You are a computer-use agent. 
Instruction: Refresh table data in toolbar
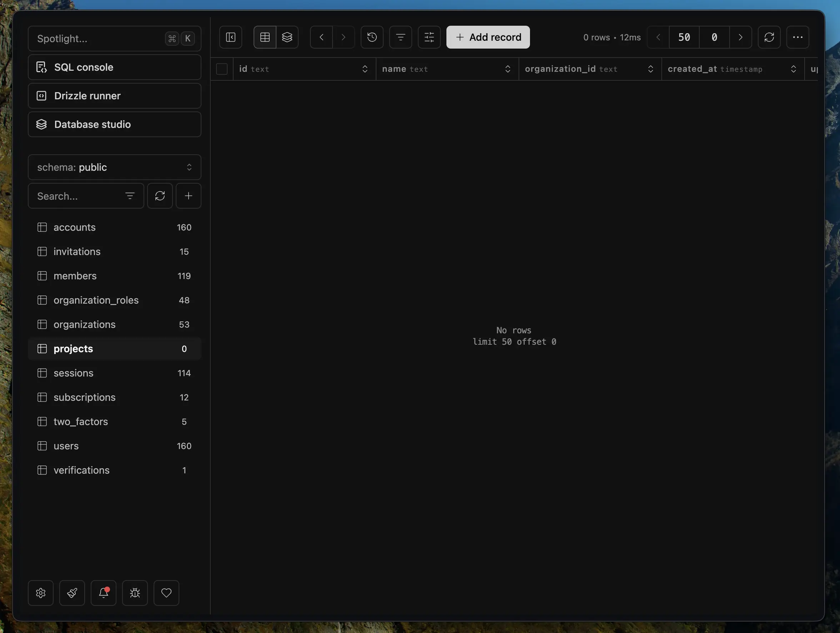(769, 37)
